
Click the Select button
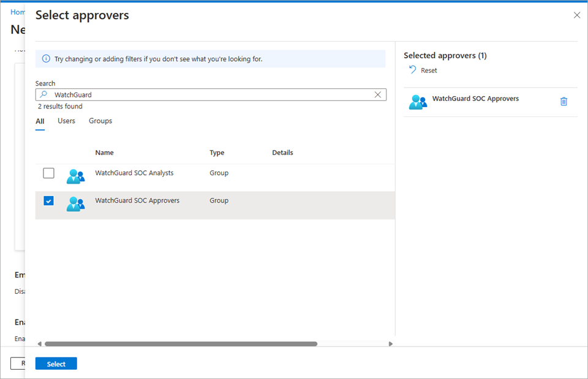(x=56, y=363)
